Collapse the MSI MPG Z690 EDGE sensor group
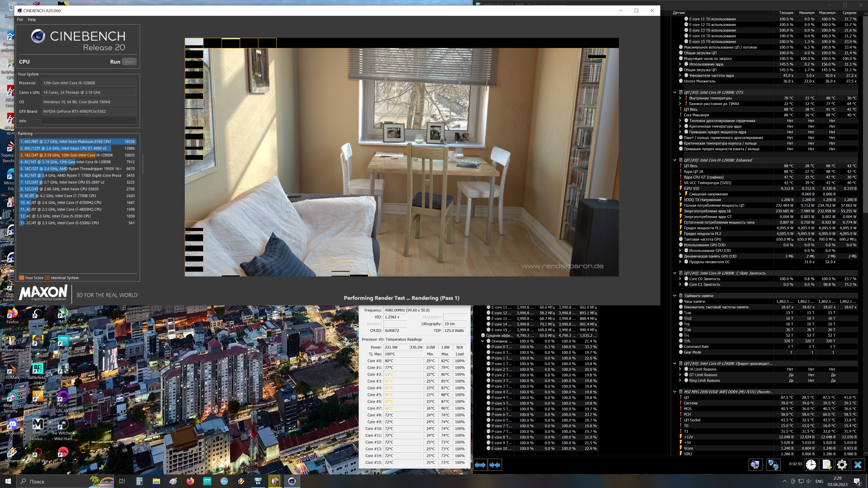Screen dimensions: 868x488 click(x=675, y=392)
